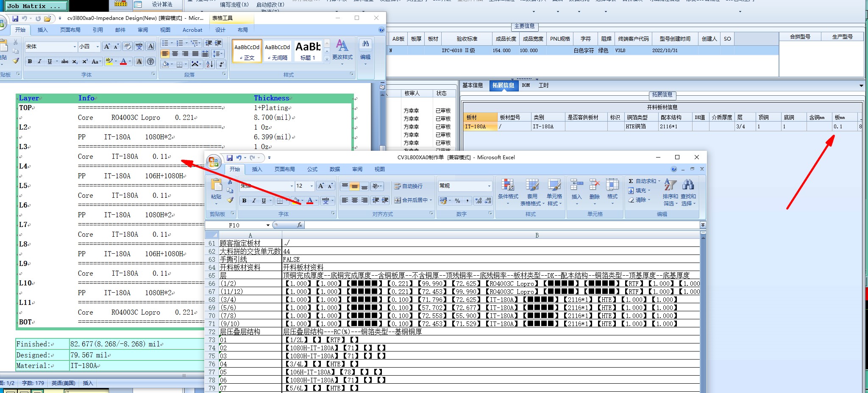Open Excel 公式 tab
Screen dimensions: 868x393
click(312, 169)
